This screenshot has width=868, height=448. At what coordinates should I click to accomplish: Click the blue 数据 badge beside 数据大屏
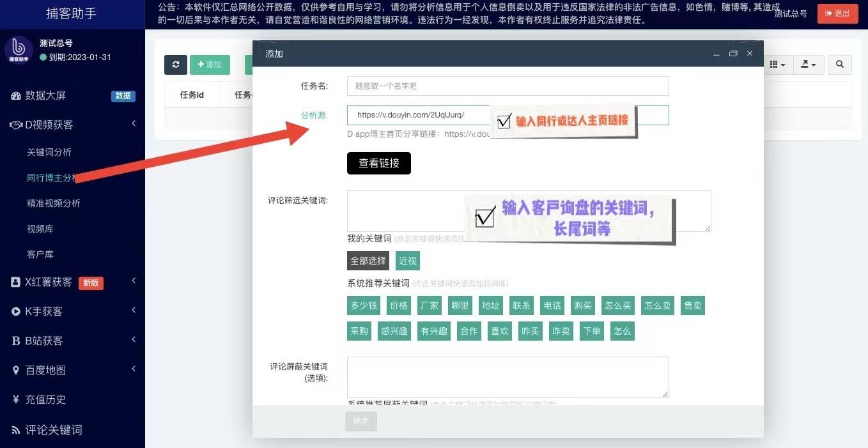tap(123, 96)
